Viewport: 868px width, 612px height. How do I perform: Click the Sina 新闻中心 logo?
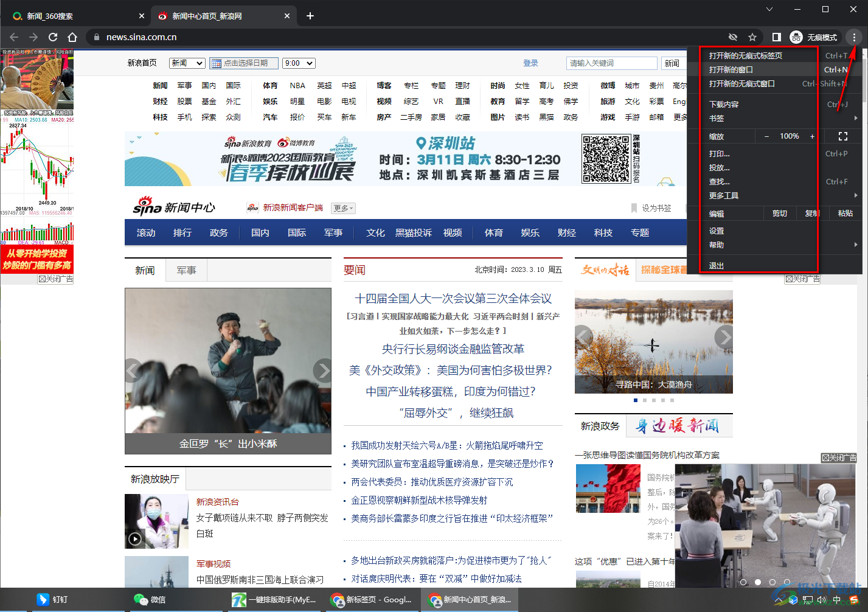174,207
